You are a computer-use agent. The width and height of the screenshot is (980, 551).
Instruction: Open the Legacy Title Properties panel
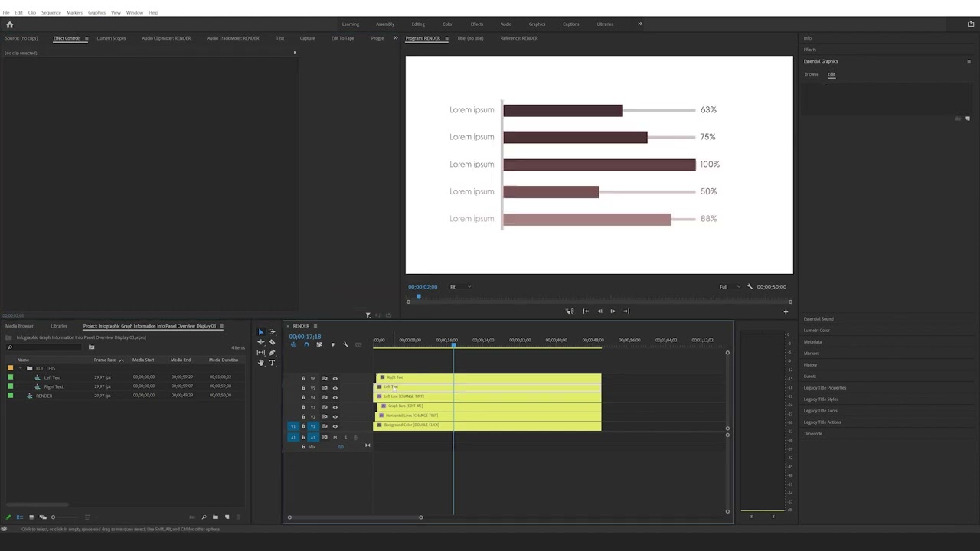tap(825, 388)
